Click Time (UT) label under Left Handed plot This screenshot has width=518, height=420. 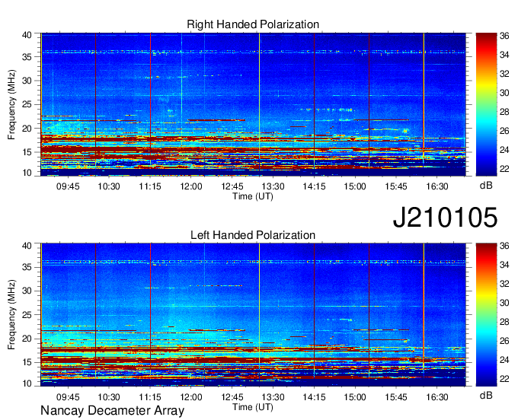tap(253, 407)
